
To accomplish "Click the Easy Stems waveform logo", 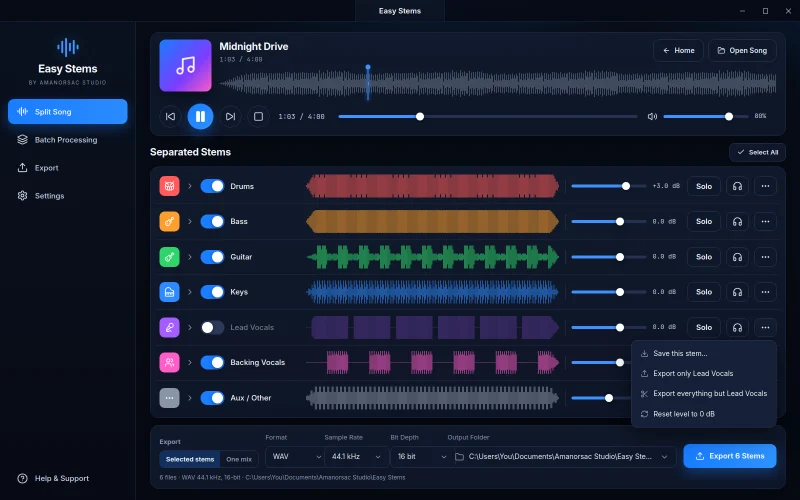I will coord(68,47).
